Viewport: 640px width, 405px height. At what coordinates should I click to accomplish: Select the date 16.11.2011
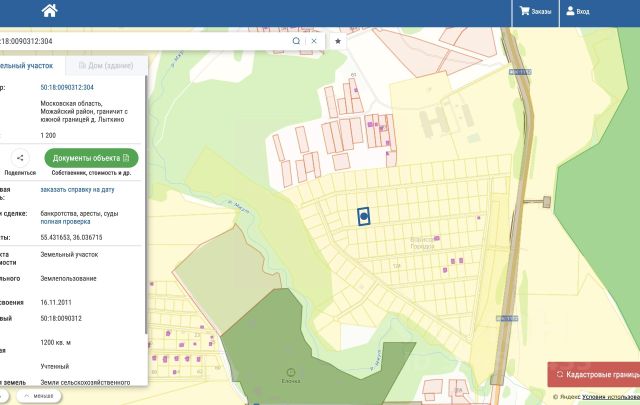pyautogui.click(x=56, y=303)
